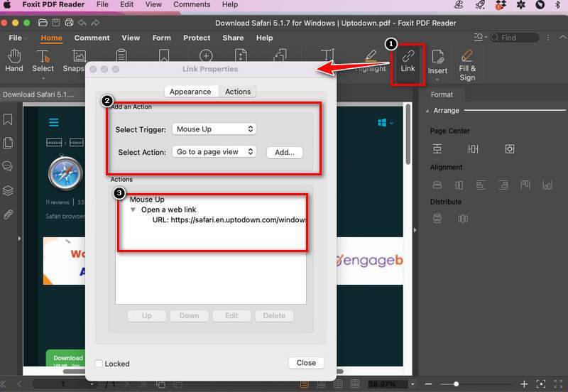Viewport: 568px width, 392px height.
Task: Click the zoom in plus button
Action: click(524, 384)
